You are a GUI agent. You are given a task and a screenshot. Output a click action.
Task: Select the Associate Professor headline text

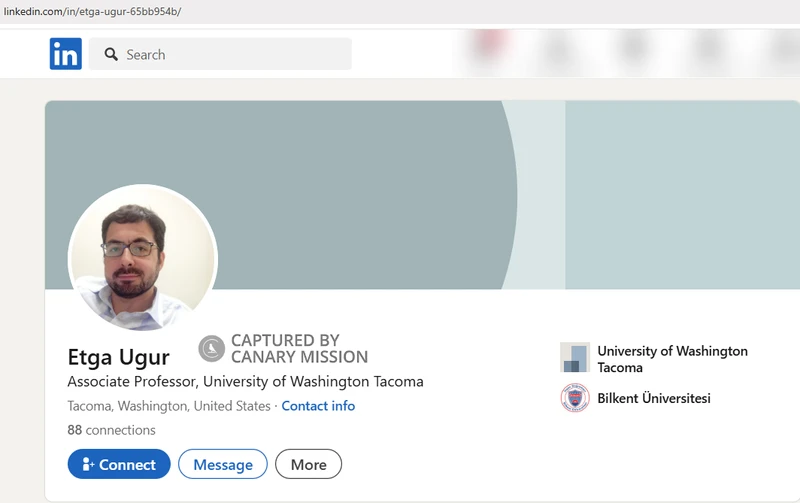coord(245,382)
